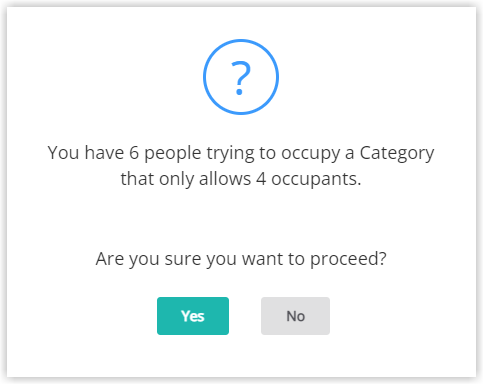Confirm by clicking the Yes button

(x=193, y=316)
